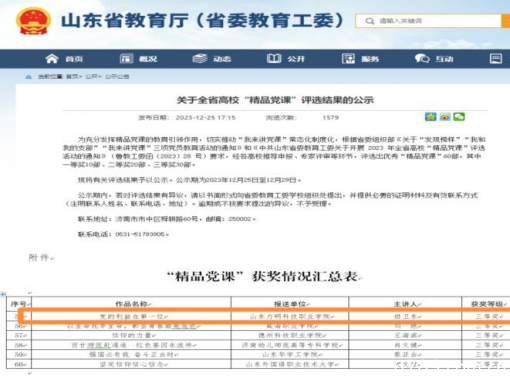The image size is (510, 377).
Task: Click the cell 德州科技职业学院
Action: pyautogui.click(x=290, y=335)
